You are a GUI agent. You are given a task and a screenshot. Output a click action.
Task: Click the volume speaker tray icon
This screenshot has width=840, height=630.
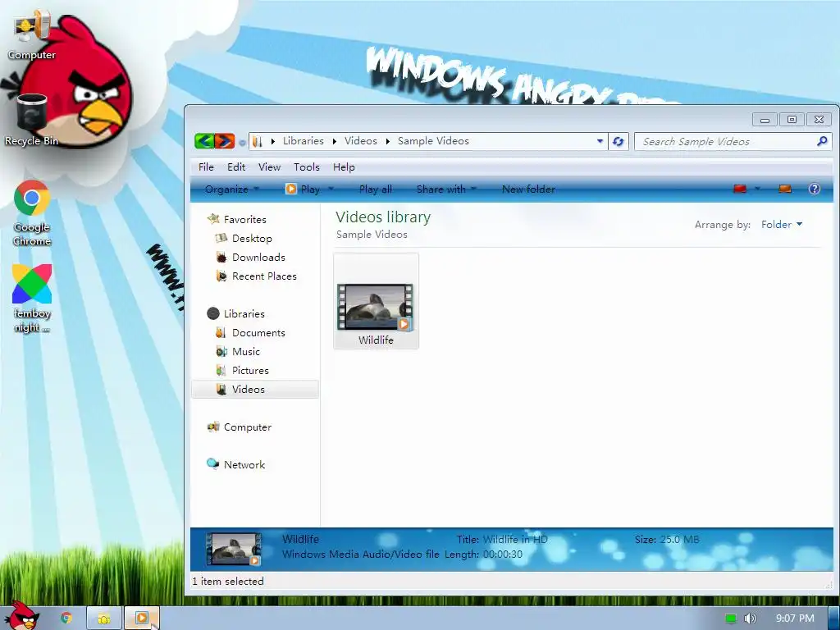click(x=751, y=619)
